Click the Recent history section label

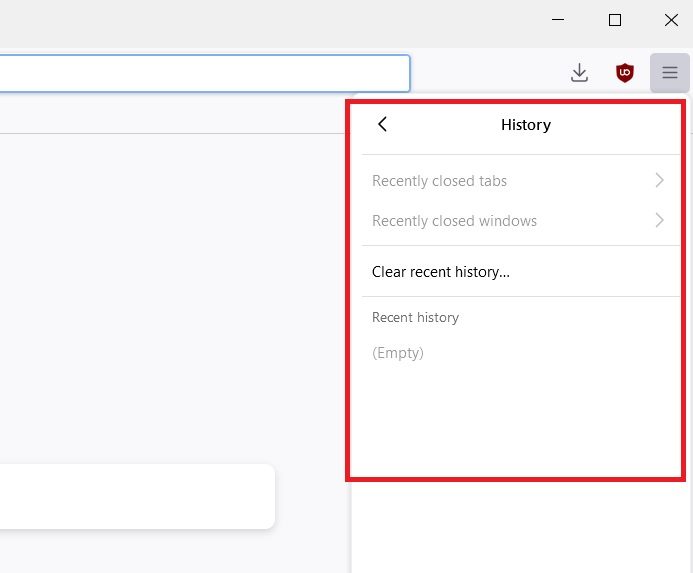pyautogui.click(x=415, y=318)
